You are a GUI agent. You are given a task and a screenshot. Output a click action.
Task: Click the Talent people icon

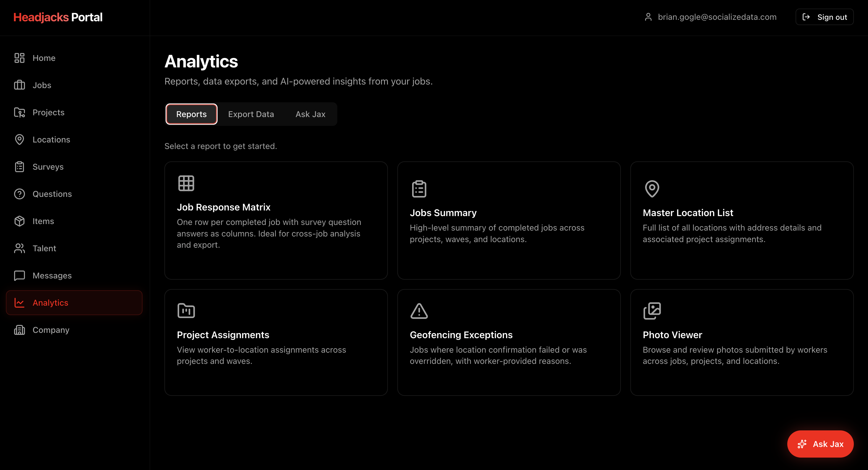pos(19,248)
